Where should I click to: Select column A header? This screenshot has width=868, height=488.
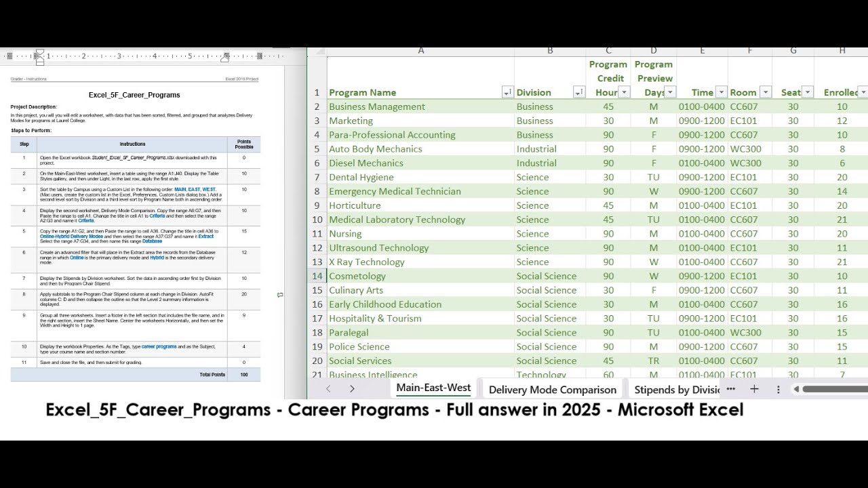pos(420,51)
